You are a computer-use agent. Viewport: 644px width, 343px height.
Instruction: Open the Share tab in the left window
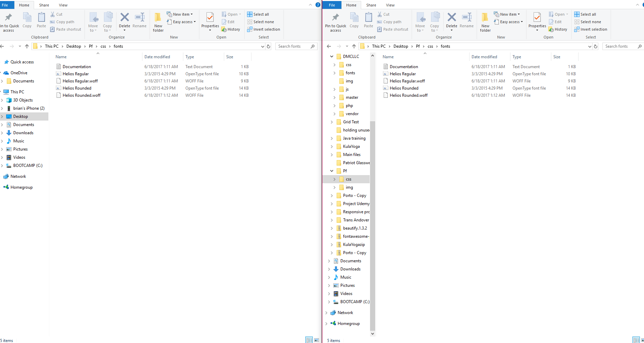click(44, 5)
